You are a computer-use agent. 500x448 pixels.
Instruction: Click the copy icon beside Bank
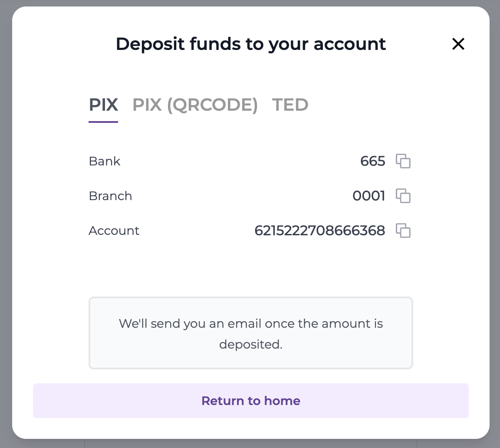pos(404,161)
